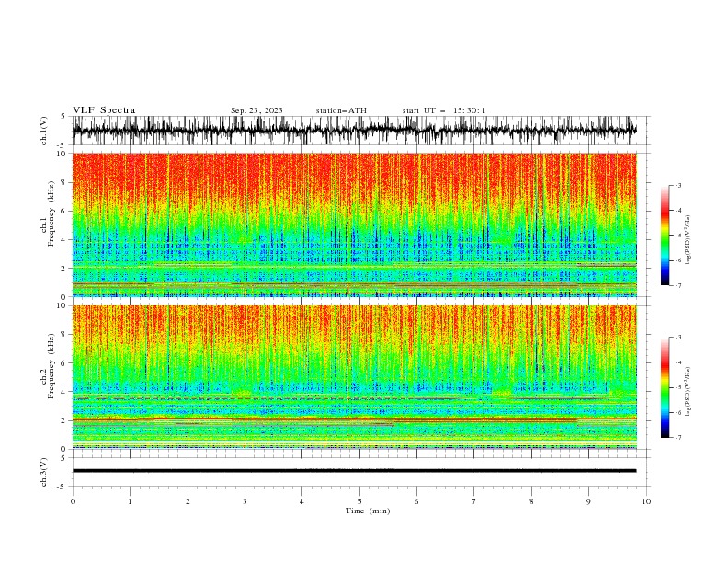The height and width of the screenshot is (563, 728).
Task: Click the log(PSD) label beside ch.1 color bar
Action: (x=688, y=240)
